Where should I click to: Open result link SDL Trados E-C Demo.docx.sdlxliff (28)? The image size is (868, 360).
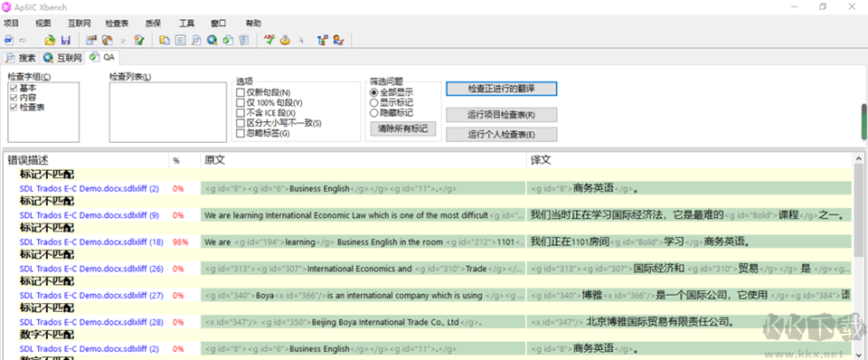point(91,322)
